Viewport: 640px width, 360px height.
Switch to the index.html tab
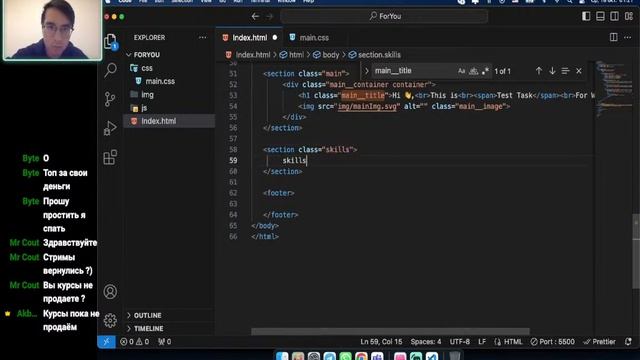tap(250, 38)
